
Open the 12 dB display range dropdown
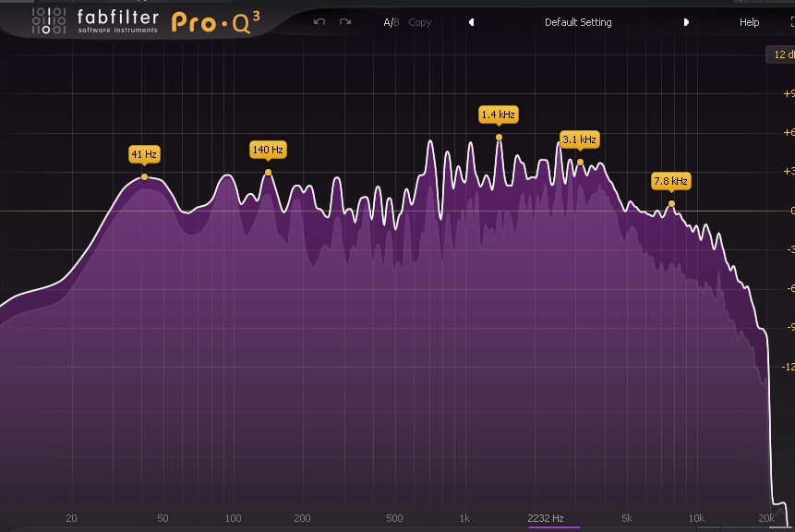coord(780,55)
